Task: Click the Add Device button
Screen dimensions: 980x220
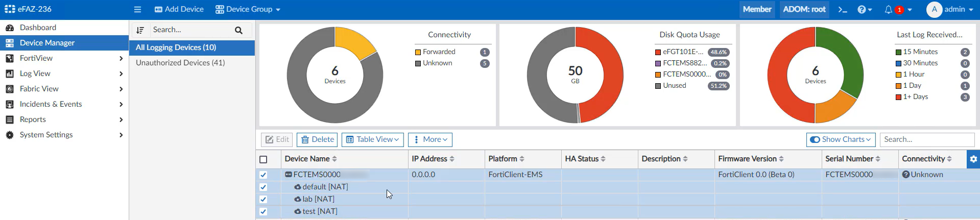Action: click(179, 10)
